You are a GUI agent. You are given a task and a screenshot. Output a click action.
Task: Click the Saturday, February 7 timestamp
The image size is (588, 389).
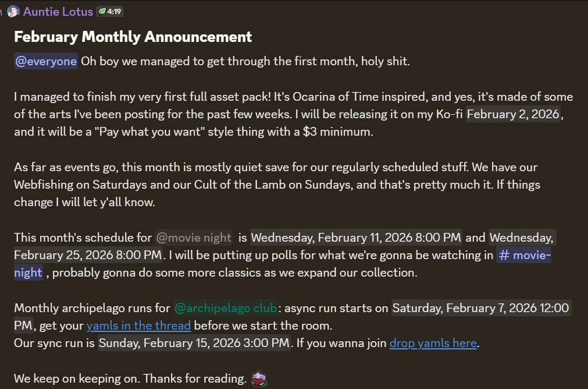(x=480, y=308)
